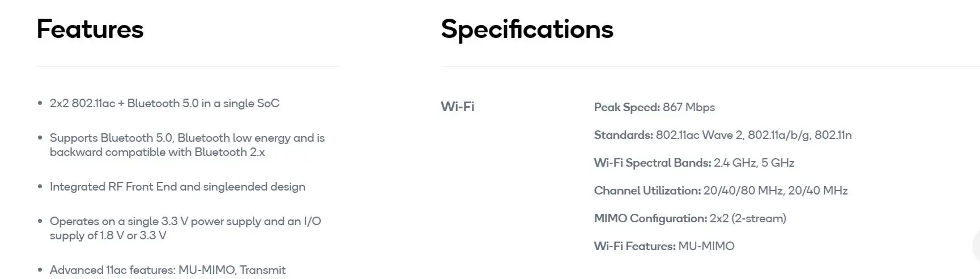
Task: Click the Features heading
Action: [x=90, y=29]
